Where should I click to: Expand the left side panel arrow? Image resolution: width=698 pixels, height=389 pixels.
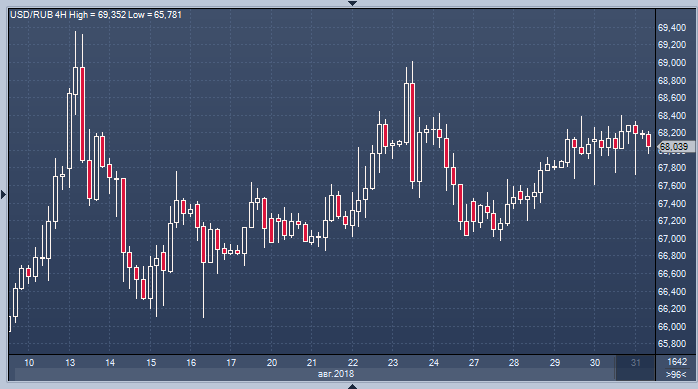4,194
